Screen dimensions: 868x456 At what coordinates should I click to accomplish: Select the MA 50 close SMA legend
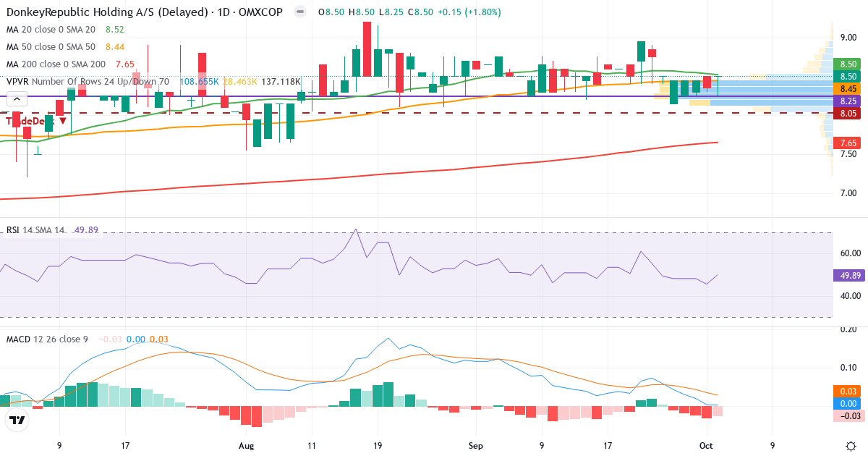(x=51, y=47)
